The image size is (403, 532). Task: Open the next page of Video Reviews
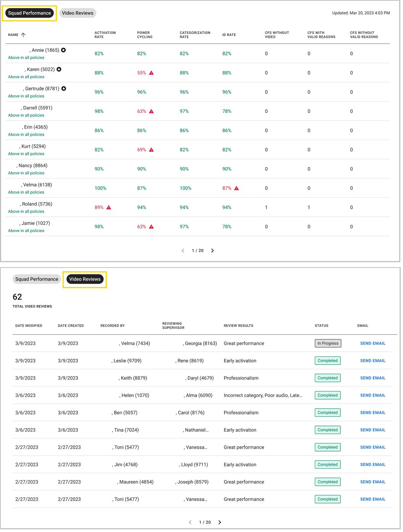pyautogui.click(x=220, y=522)
